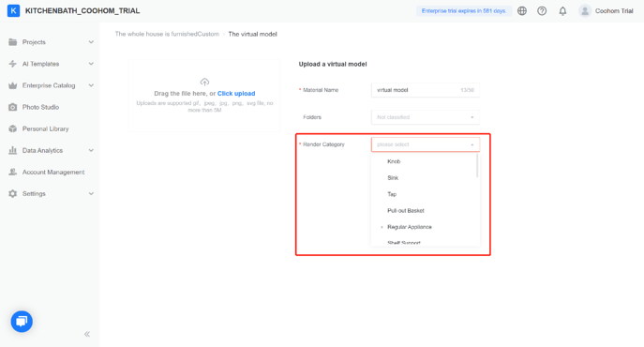This screenshot has height=347, width=644.
Task: Collapse the sidebar with double-chevron icon
Action: pos(87,334)
